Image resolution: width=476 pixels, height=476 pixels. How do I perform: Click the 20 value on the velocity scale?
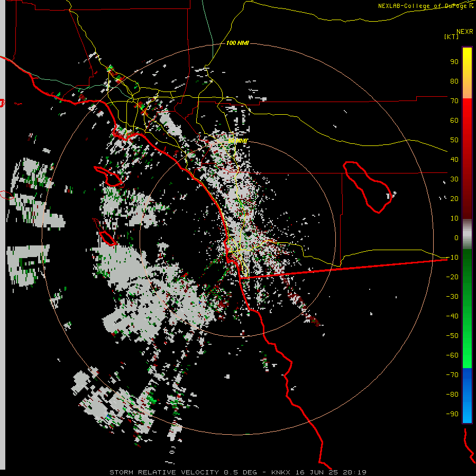click(x=454, y=198)
